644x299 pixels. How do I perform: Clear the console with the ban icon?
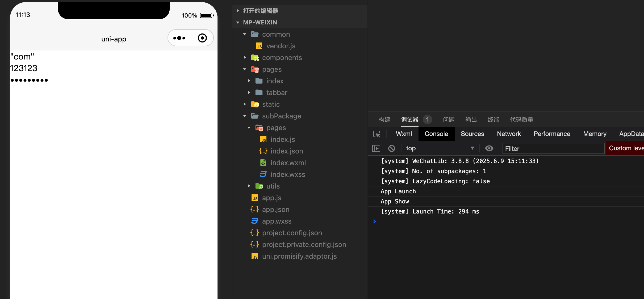(391, 148)
